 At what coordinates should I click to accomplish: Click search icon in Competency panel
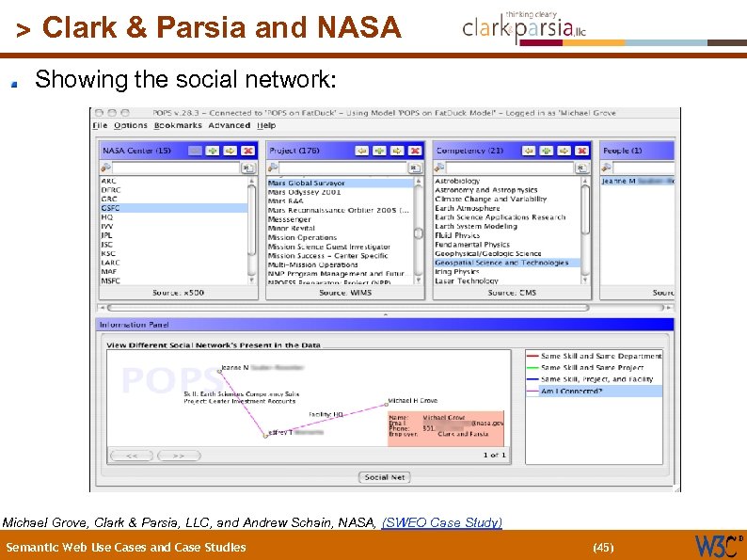(x=439, y=168)
